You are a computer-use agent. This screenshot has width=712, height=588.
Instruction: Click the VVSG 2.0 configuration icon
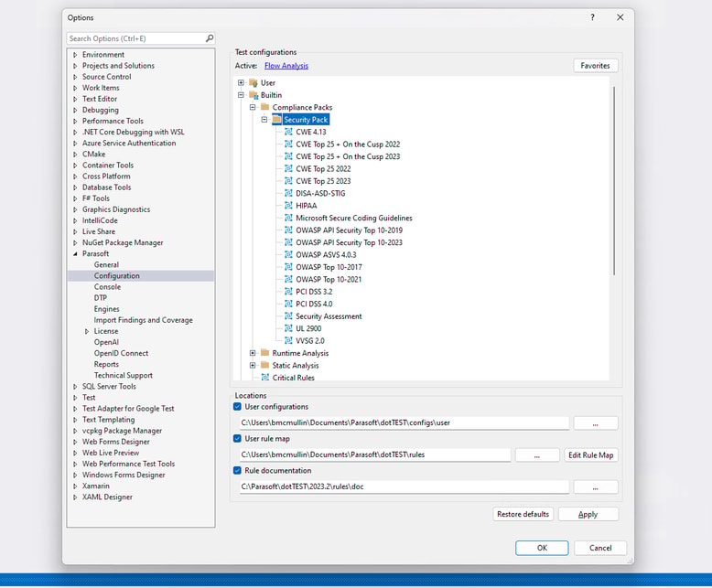pyautogui.click(x=288, y=340)
